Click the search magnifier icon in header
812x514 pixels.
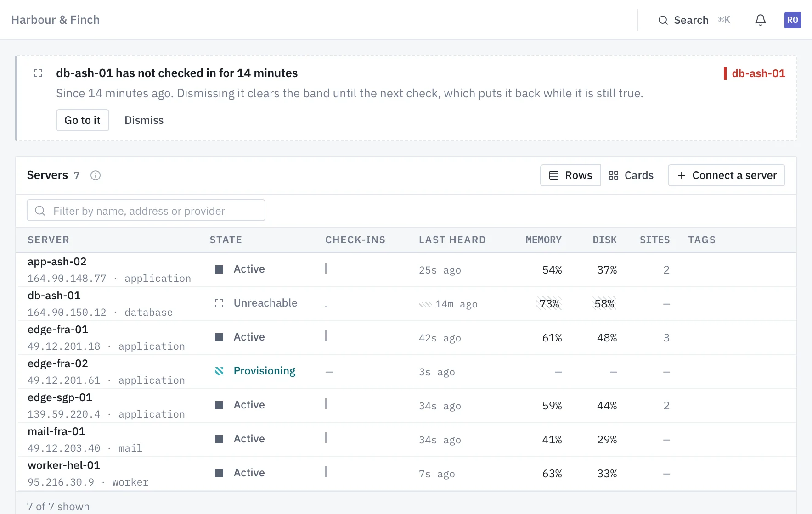(663, 20)
